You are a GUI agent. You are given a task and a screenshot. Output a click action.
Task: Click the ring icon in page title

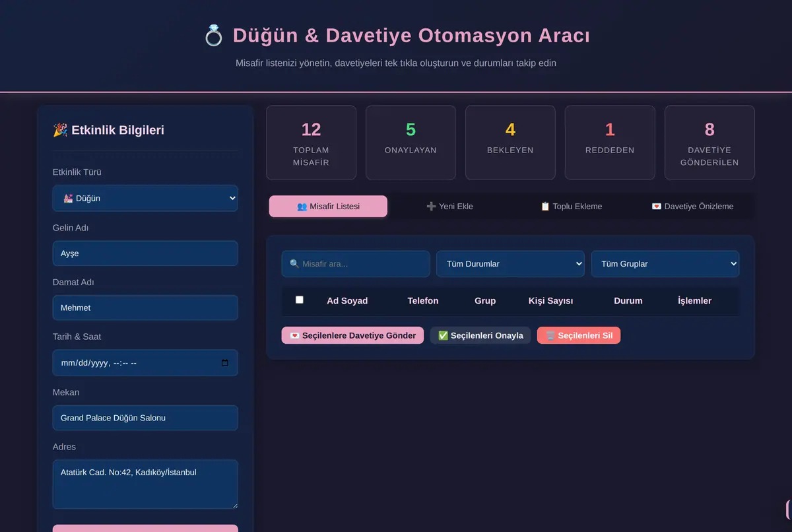tap(214, 36)
